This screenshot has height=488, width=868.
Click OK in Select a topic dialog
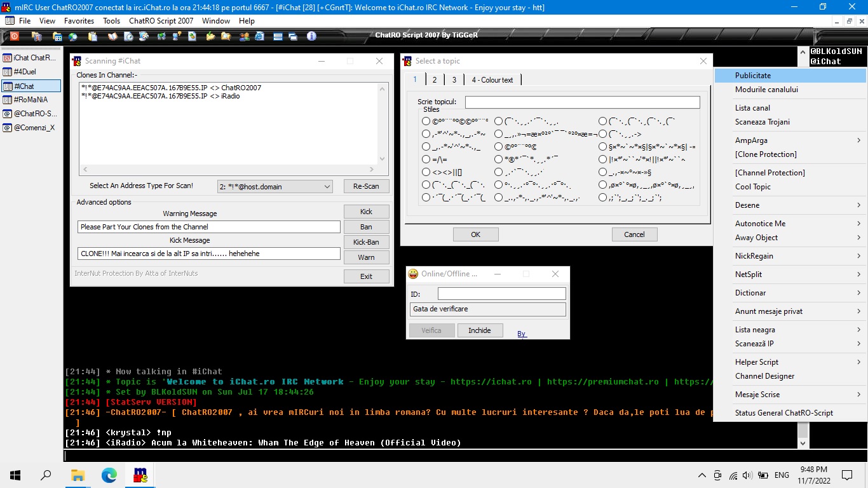pos(475,234)
